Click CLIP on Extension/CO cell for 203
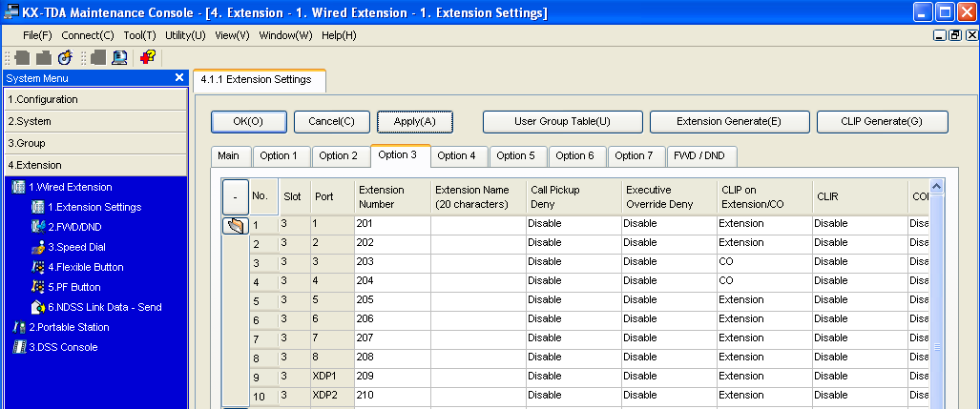The width and height of the screenshot is (980, 409). pos(764,263)
